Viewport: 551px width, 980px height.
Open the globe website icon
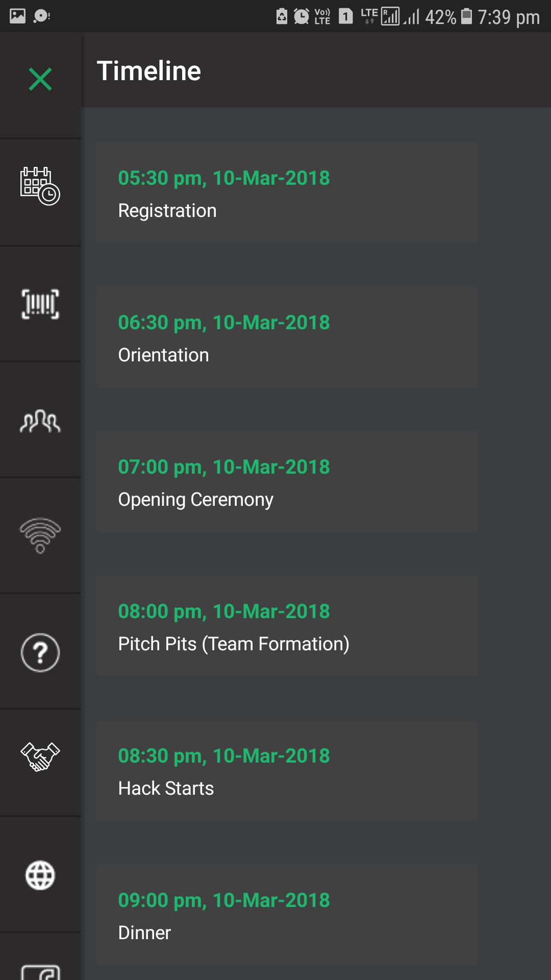[x=40, y=875]
